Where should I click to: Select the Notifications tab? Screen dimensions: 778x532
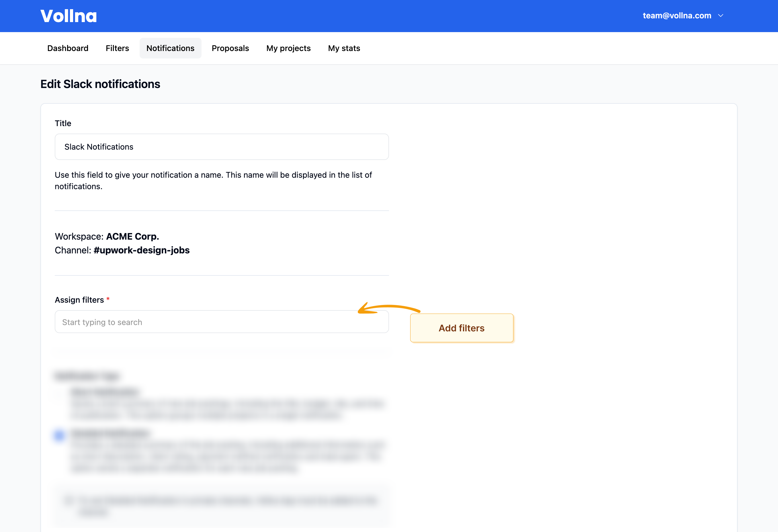click(170, 48)
